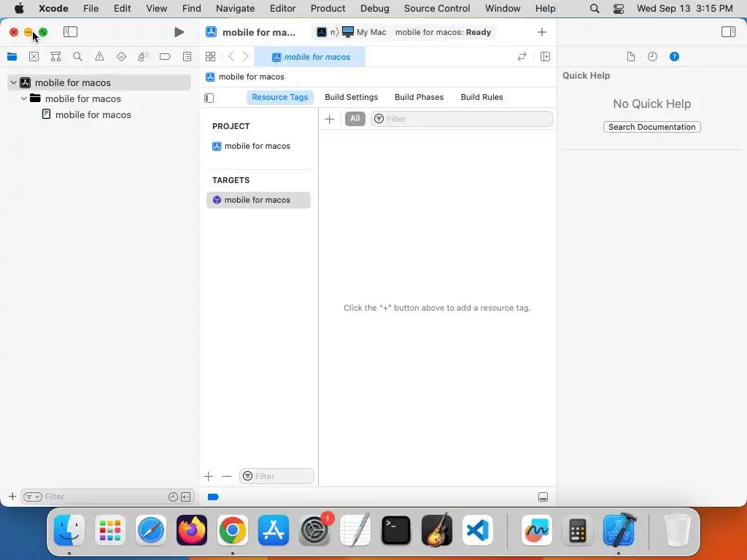
Task: Show the Quick Help inspector icon
Action: [x=674, y=57]
